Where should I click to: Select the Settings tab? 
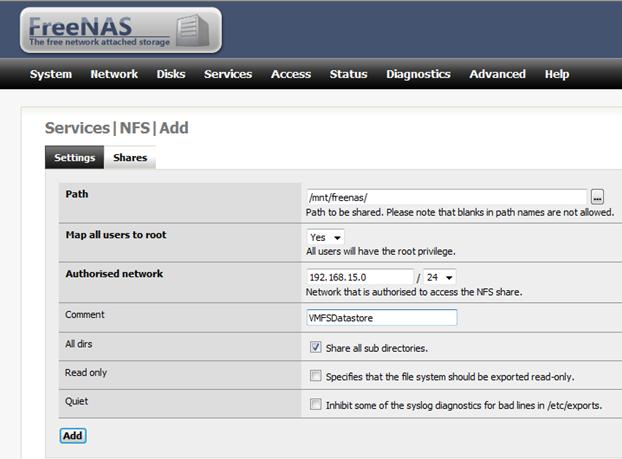pos(74,158)
